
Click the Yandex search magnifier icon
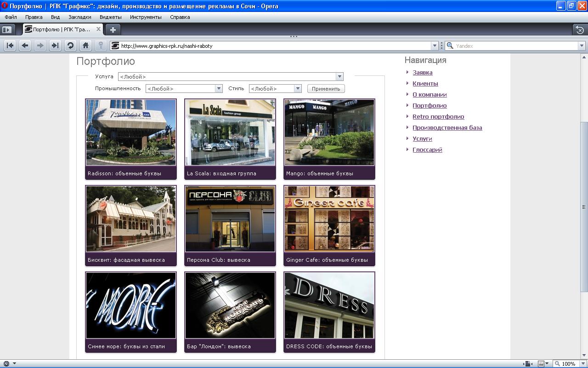pos(450,46)
